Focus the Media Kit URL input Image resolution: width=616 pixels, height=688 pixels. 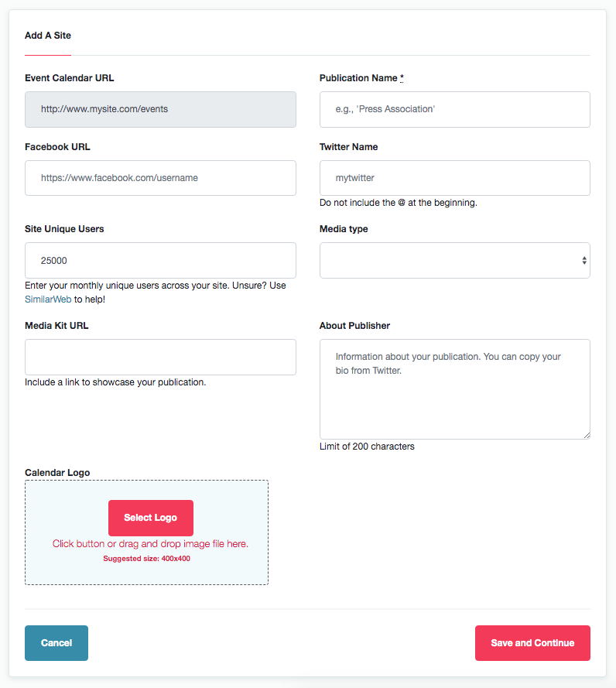pyautogui.click(x=160, y=357)
